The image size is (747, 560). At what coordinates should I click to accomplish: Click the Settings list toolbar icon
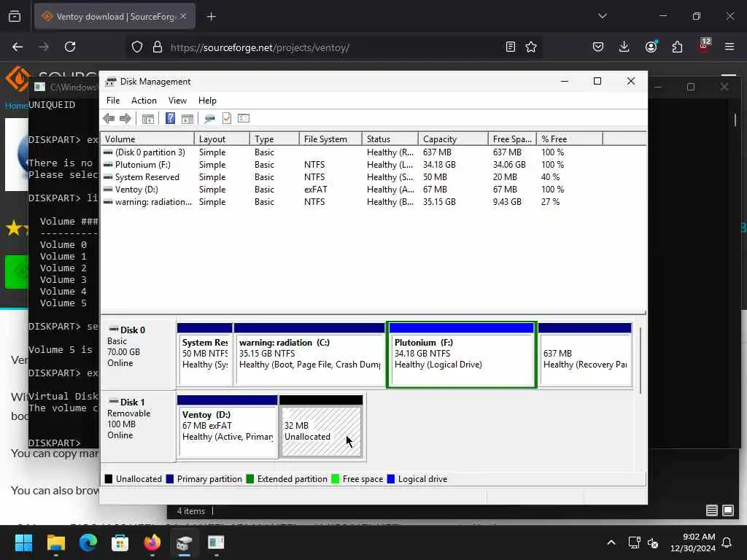[x=244, y=119]
